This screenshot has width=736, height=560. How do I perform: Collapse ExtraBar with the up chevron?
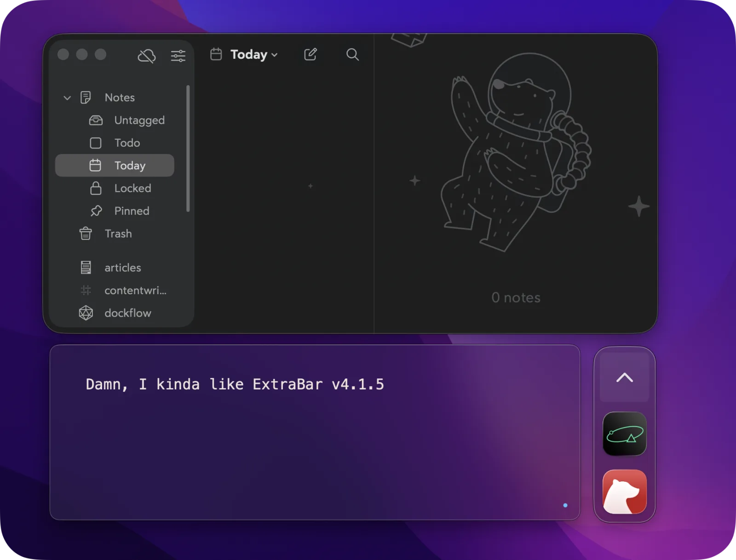624,377
